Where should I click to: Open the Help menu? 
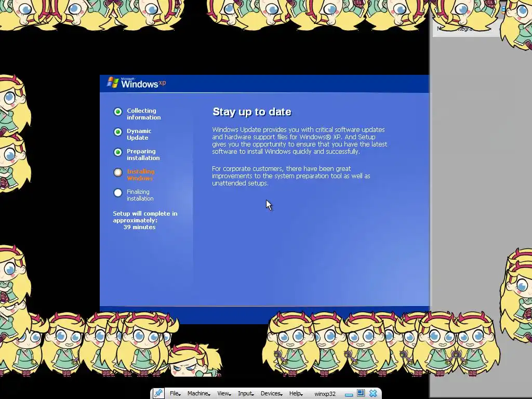click(x=296, y=393)
